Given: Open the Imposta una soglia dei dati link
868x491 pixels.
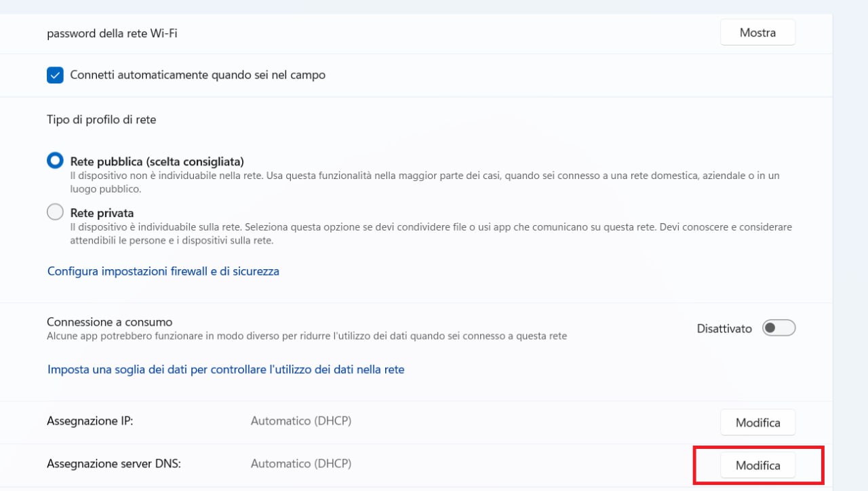Looking at the screenshot, I should point(225,370).
